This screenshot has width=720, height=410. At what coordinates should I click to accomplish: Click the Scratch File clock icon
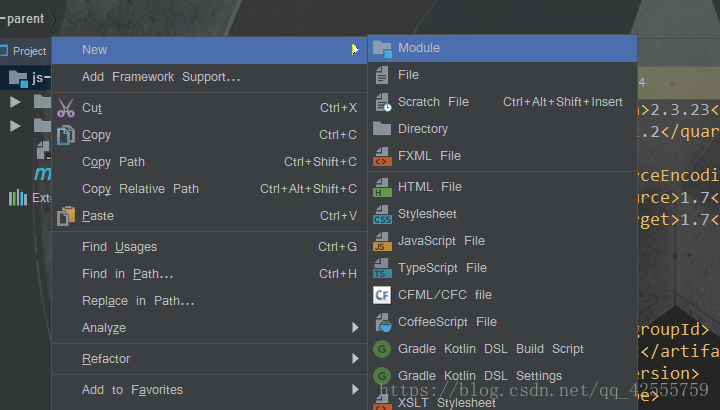(x=381, y=102)
